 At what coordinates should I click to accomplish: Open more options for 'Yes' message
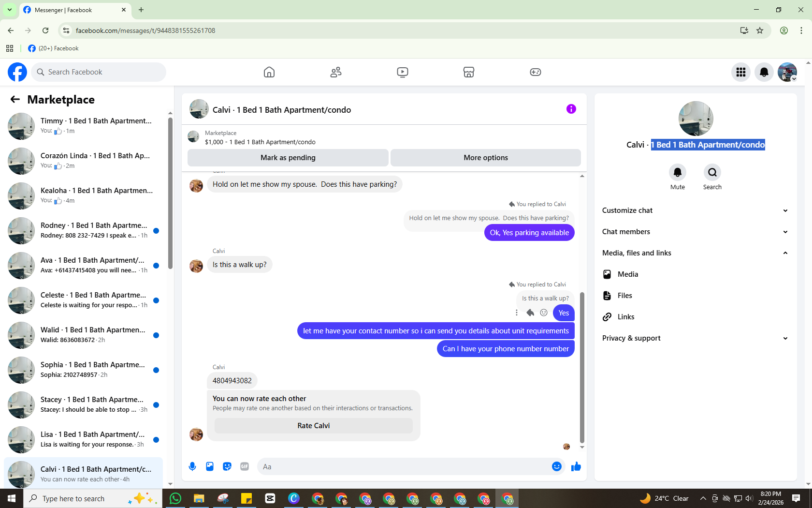coord(517,313)
